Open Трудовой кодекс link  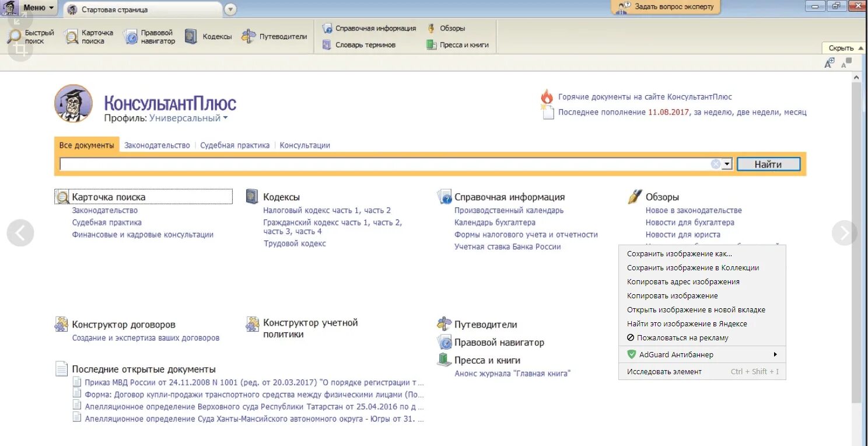point(295,244)
